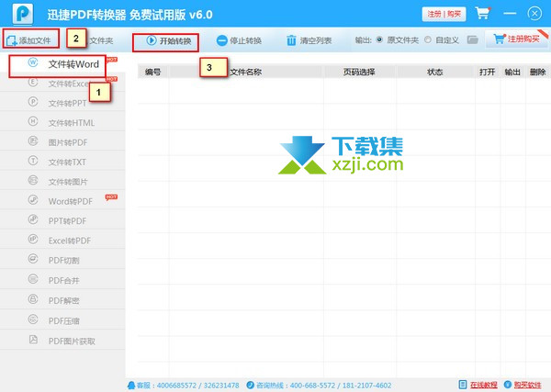This screenshot has height=392, width=551.
Task: Open the 购买软件 link
Action: (527, 385)
